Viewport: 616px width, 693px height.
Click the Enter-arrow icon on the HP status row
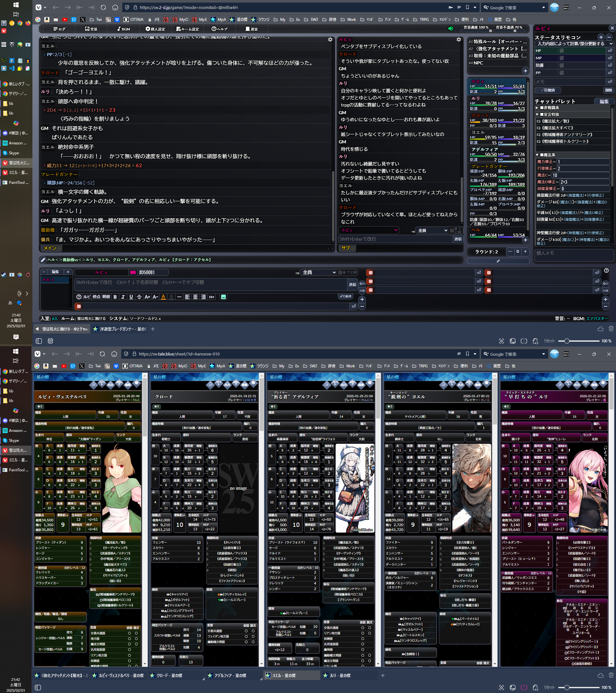[610, 50]
